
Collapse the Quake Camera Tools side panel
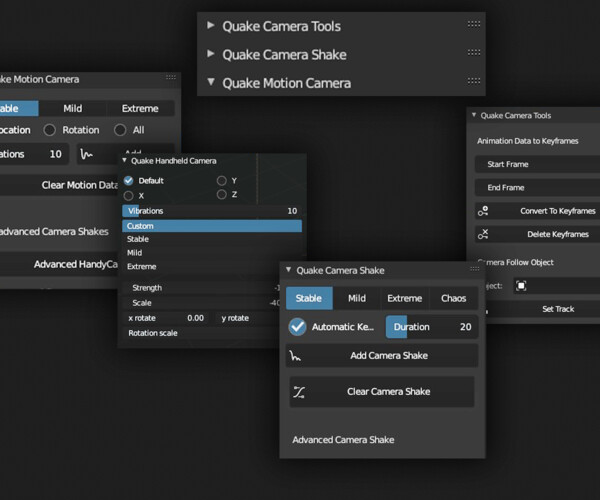(x=474, y=115)
